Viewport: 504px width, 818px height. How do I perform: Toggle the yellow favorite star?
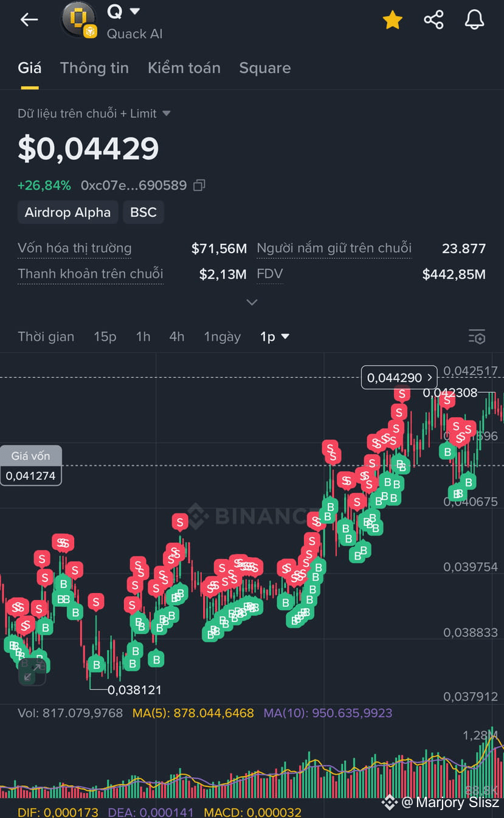coord(393,20)
